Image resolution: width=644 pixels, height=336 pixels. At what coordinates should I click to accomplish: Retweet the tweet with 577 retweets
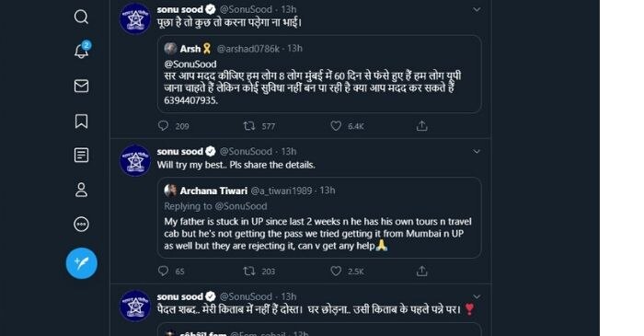coord(249,126)
